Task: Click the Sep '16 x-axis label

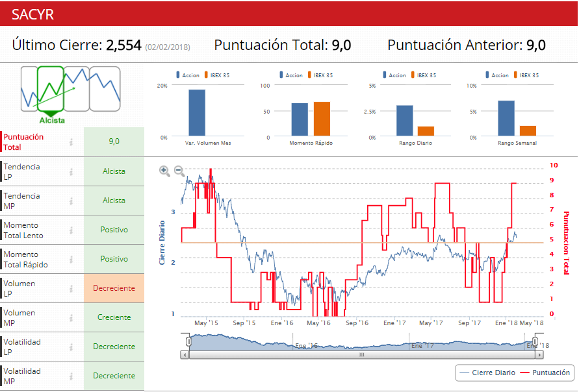Action: tap(357, 323)
